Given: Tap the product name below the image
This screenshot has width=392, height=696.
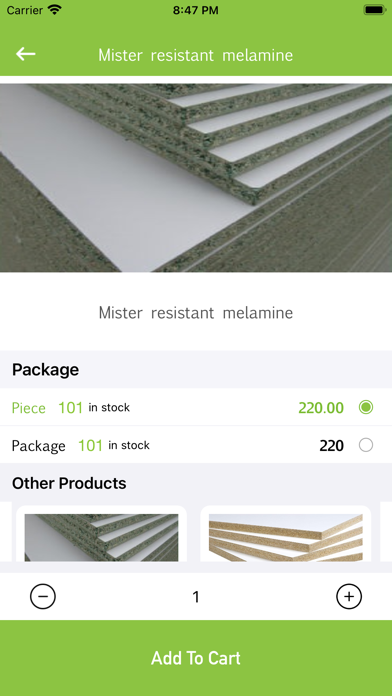Looking at the screenshot, I should 196,312.
